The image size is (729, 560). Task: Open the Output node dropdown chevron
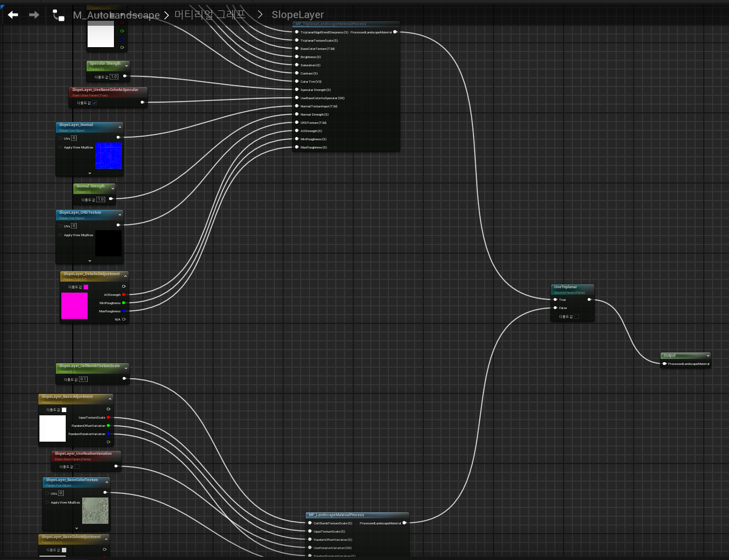[708, 356]
